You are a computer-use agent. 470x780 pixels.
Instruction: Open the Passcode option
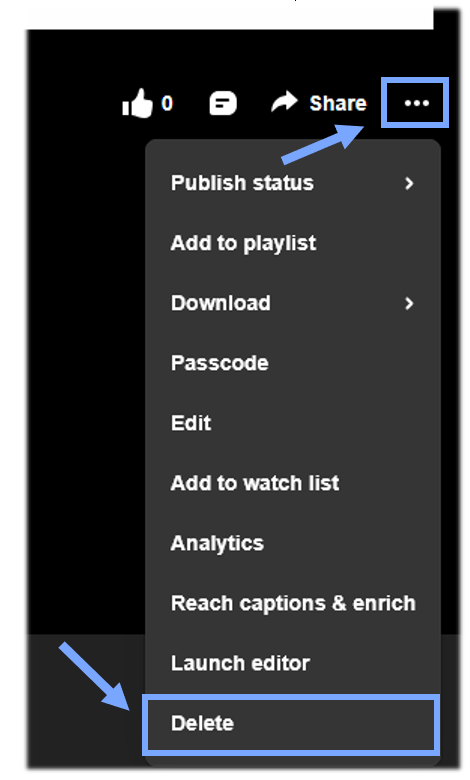pyautogui.click(x=292, y=363)
